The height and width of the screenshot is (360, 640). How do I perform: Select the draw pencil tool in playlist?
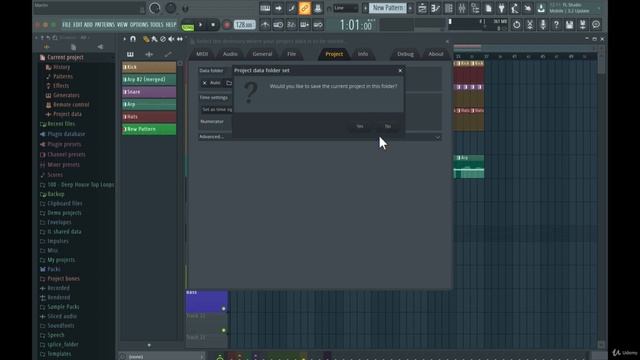(146, 39)
